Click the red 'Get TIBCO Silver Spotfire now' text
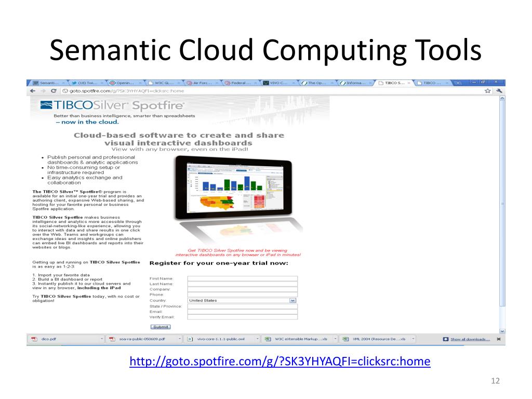The width and height of the screenshot is (532, 399). (238, 252)
